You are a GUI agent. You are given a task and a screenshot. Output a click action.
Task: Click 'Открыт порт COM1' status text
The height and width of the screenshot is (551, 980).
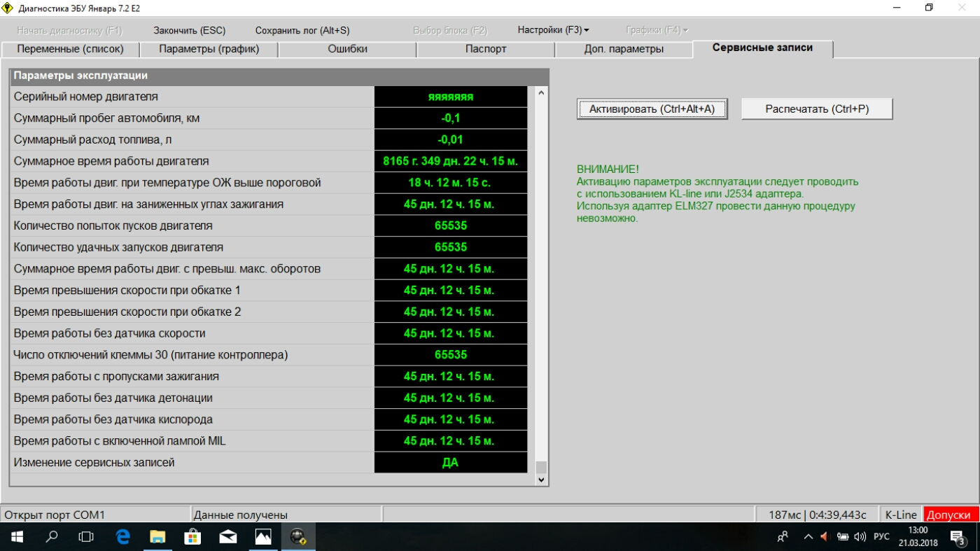(x=55, y=515)
